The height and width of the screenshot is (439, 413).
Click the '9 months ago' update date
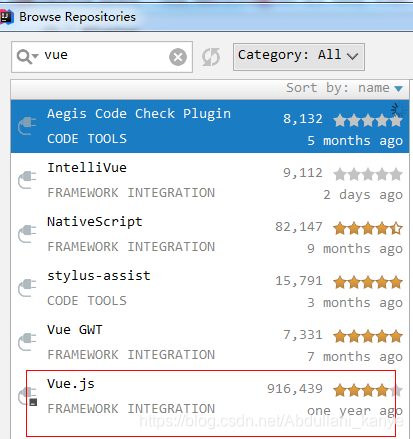click(x=355, y=249)
